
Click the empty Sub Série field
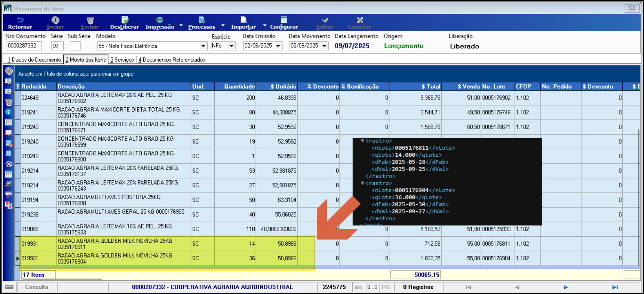tap(75, 46)
